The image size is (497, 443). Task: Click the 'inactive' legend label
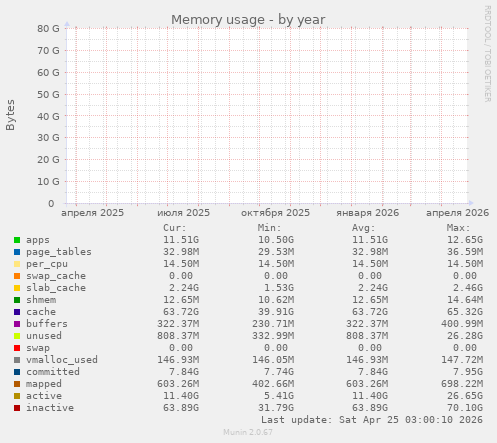pyautogui.click(x=50, y=408)
